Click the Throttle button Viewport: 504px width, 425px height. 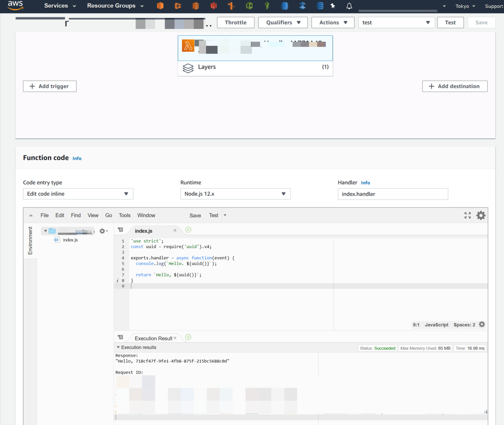pyautogui.click(x=236, y=23)
